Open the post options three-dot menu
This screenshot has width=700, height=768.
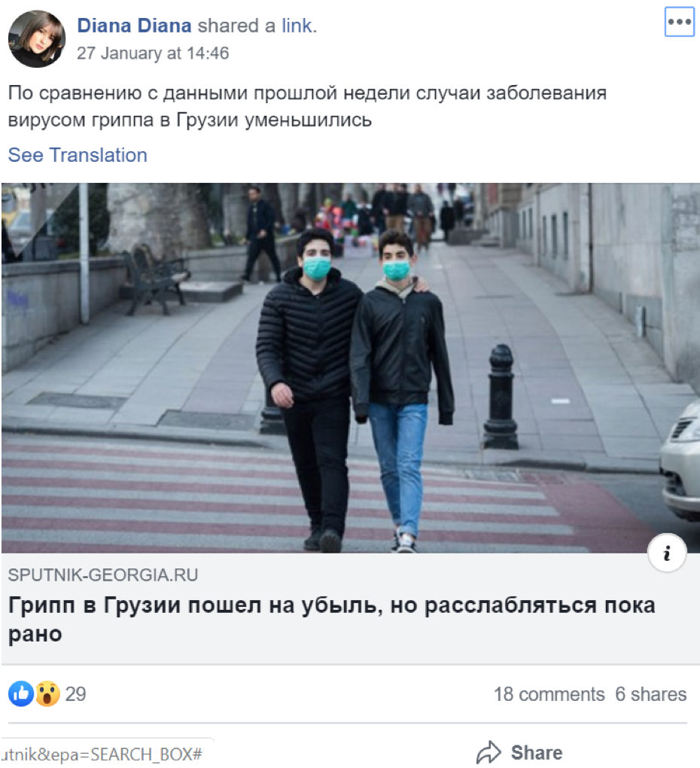click(679, 22)
